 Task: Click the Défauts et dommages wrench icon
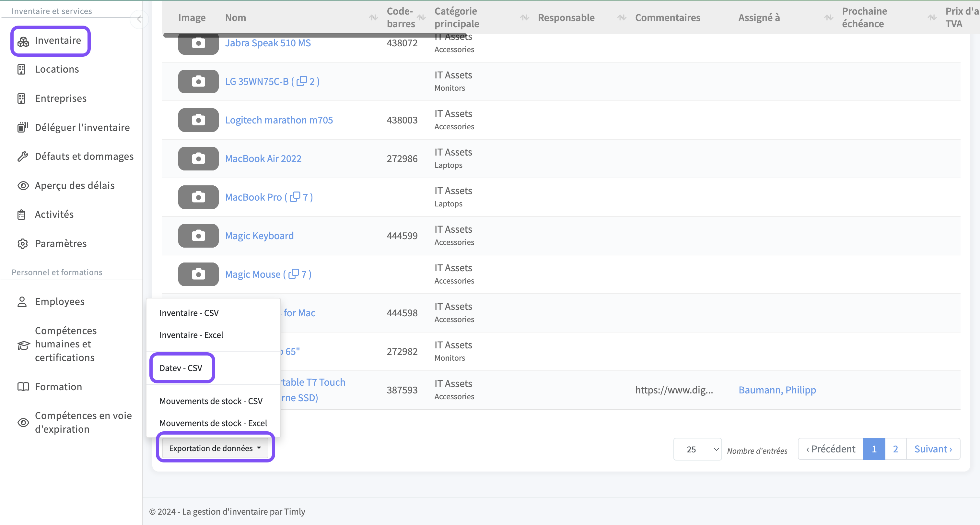click(23, 156)
